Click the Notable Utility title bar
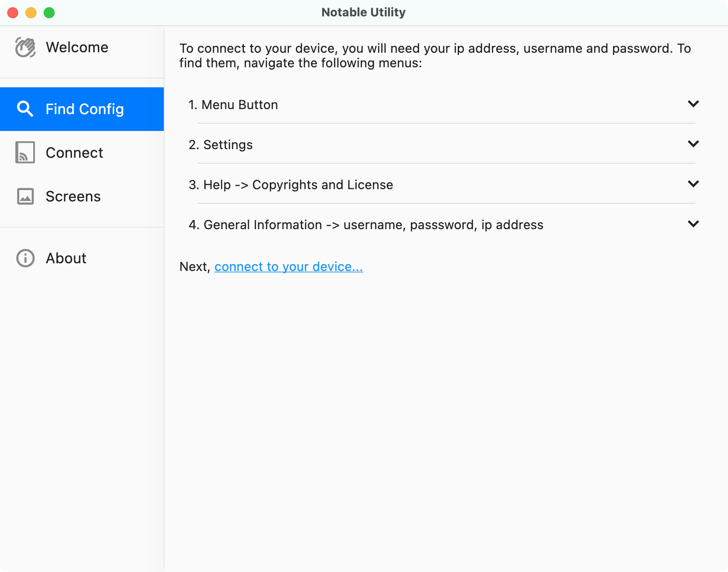This screenshot has height=572, width=728. pyautogui.click(x=363, y=12)
